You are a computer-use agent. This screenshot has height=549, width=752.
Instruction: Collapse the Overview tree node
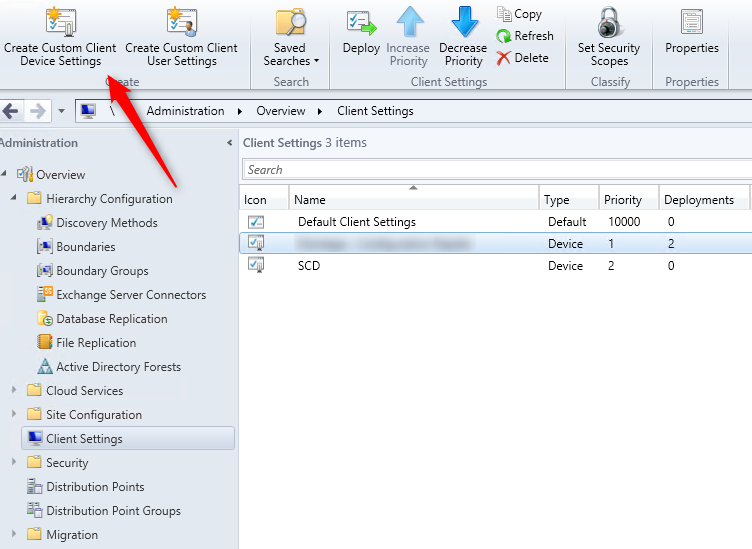click(x=4, y=173)
